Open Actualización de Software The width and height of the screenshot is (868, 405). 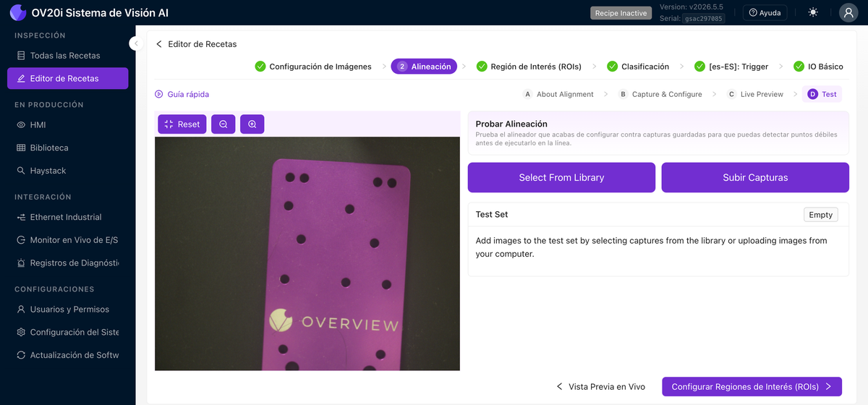tap(68, 356)
